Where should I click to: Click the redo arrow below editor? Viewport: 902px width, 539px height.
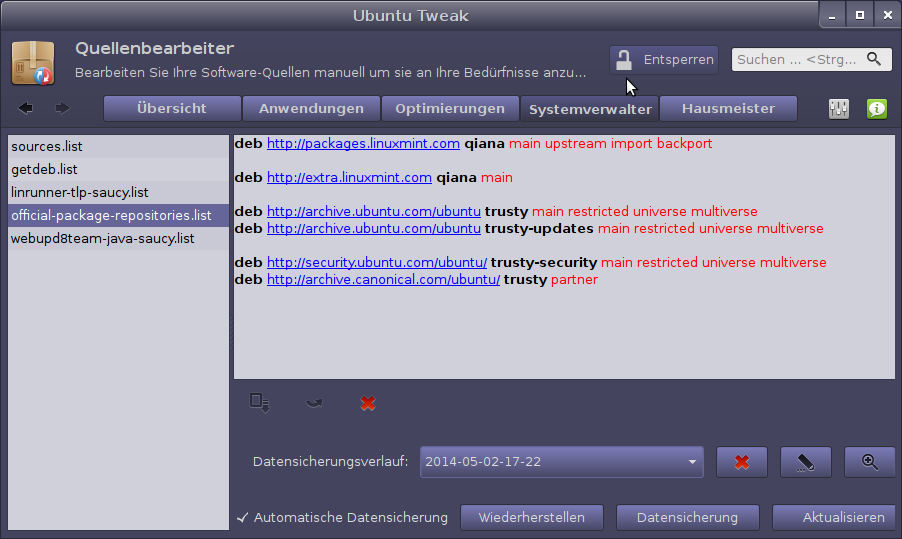tap(315, 403)
